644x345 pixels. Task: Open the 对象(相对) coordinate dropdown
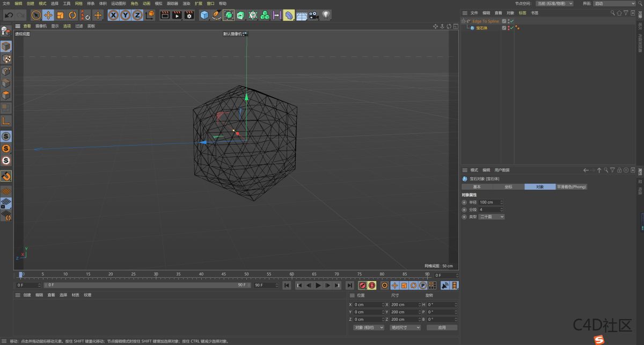pyautogui.click(x=368, y=327)
